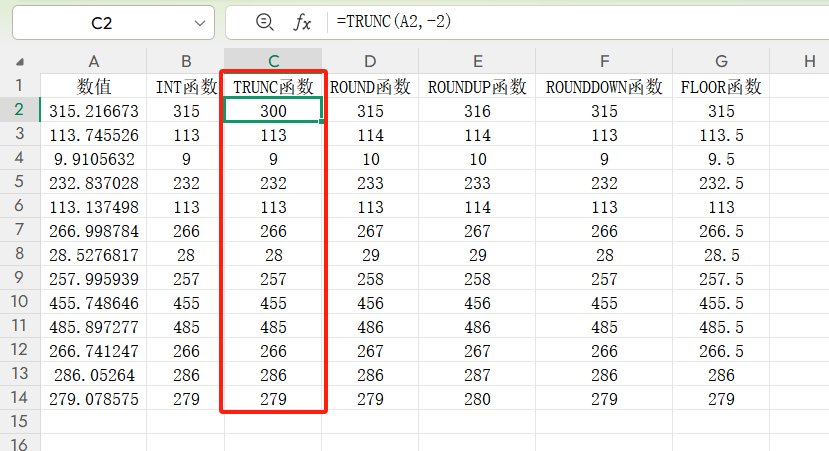Click cell containing 9.9105632

(x=94, y=159)
